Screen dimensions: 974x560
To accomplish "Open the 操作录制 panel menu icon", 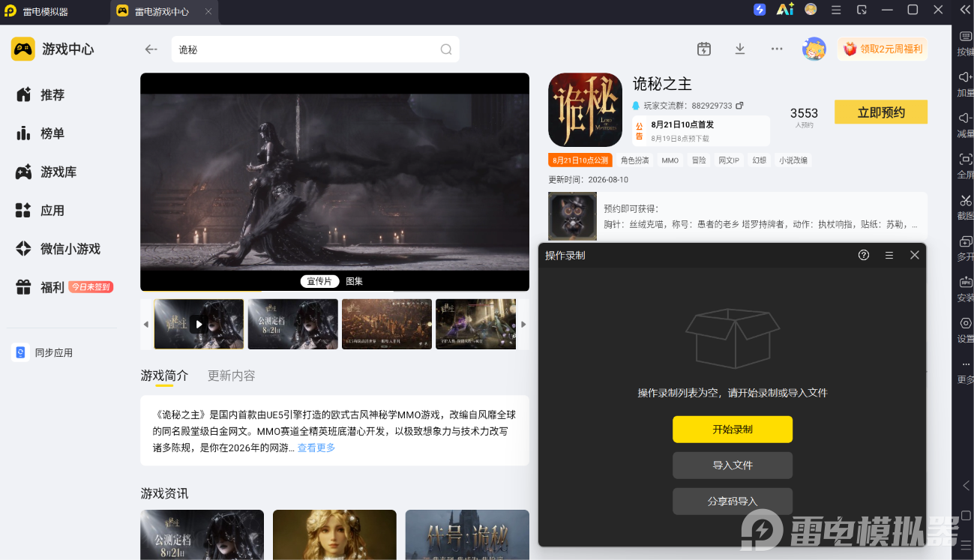I will 889,255.
